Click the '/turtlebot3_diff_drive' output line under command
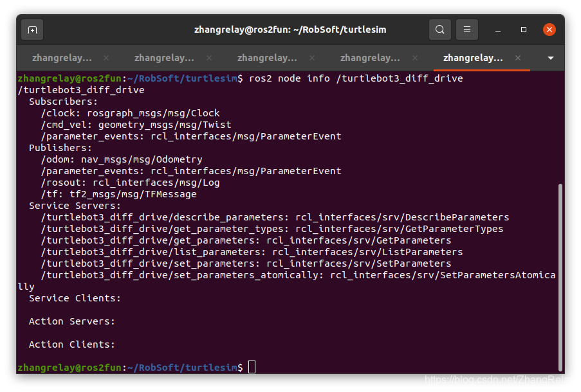 (x=81, y=90)
